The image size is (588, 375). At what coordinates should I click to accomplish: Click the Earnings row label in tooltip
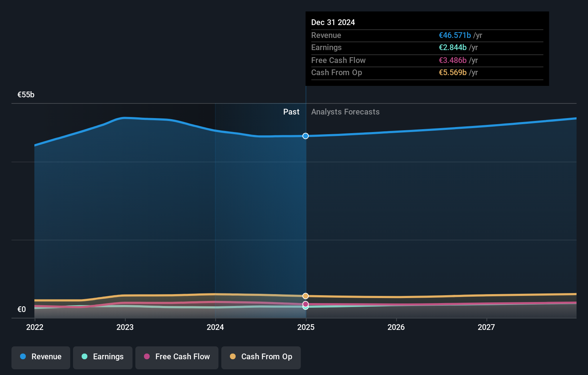point(326,48)
